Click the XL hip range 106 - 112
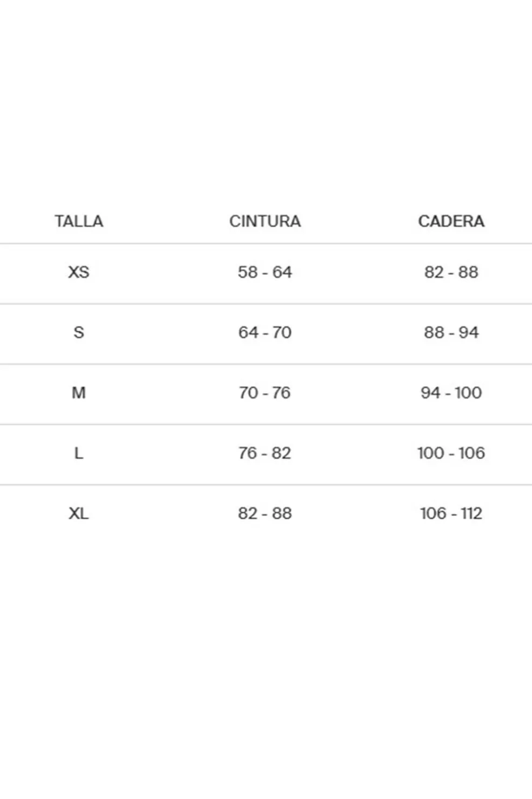Screen dimensions: 532x799 [x=451, y=513]
